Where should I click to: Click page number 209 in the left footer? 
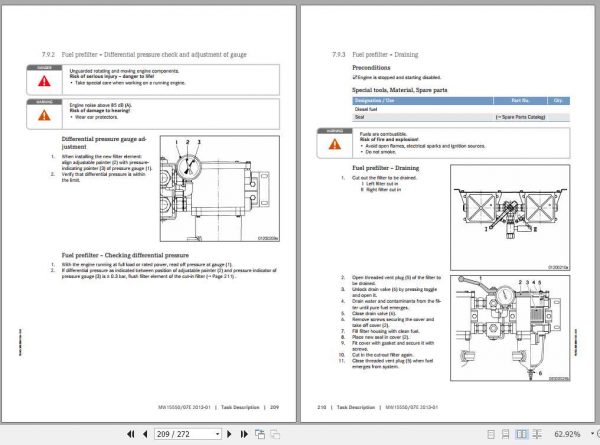(x=274, y=407)
